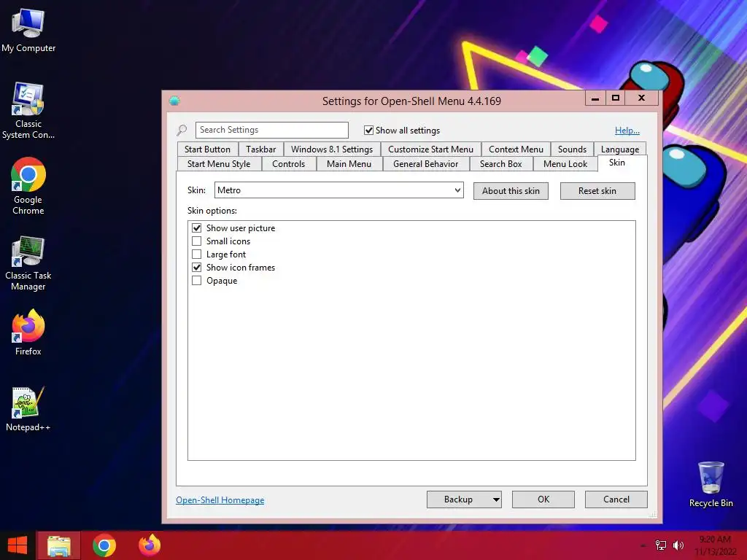This screenshot has height=560, width=747.
Task: Open My Computer desktop icon
Action: [x=28, y=31]
